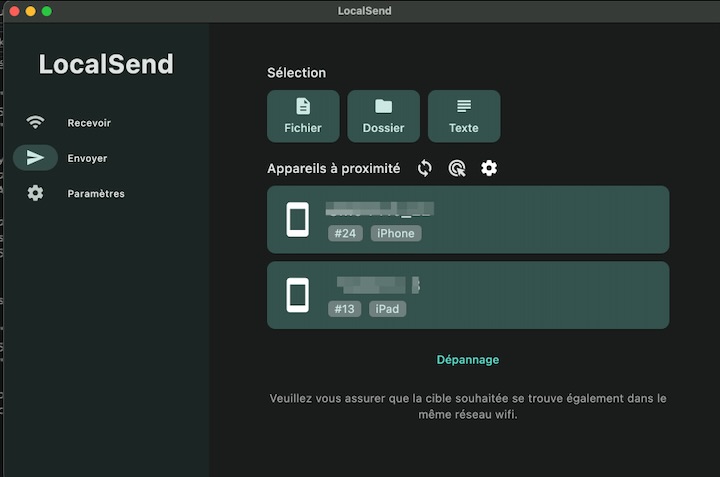Image resolution: width=720 pixels, height=477 pixels.
Task: Click the refresh nearby devices icon
Action: tap(425, 169)
